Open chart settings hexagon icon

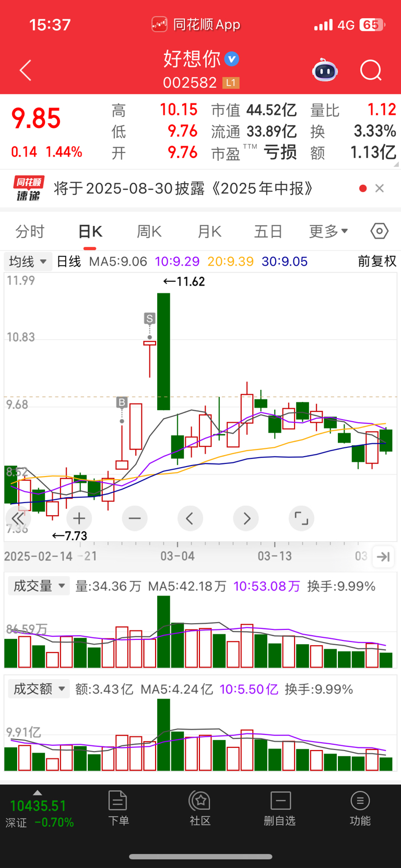click(x=380, y=231)
